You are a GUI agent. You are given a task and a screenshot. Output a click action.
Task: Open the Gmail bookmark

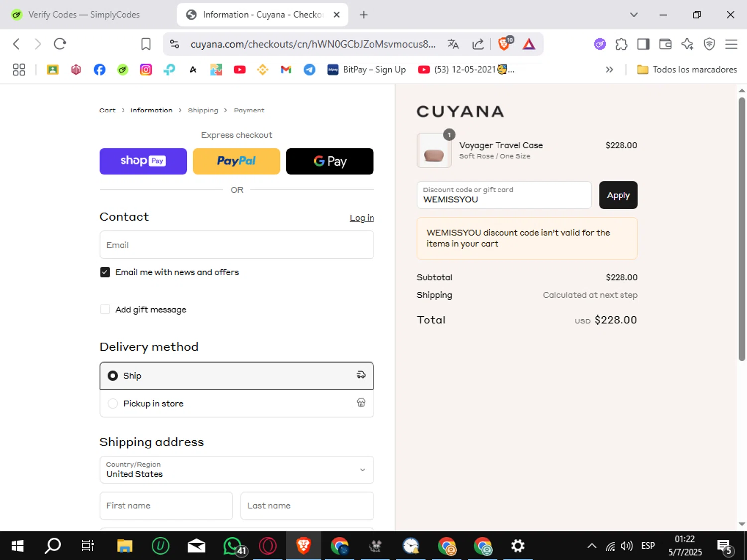pyautogui.click(x=286, y=70)
